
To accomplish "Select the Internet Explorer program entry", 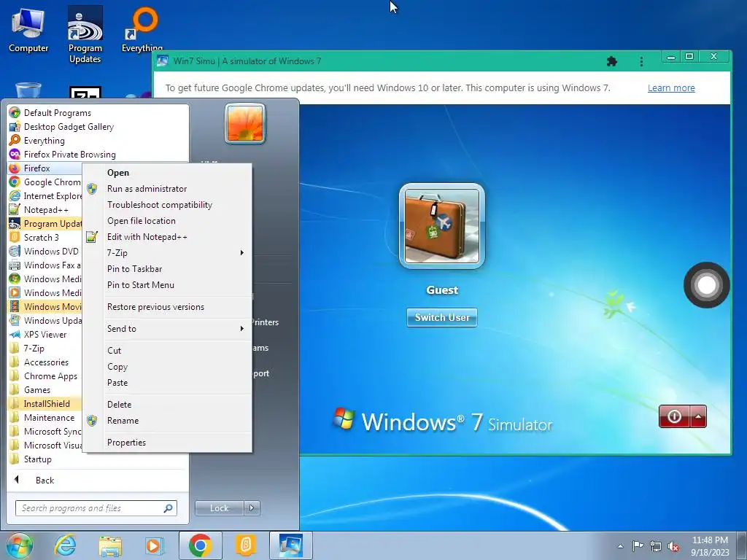I will tap(44, 195).
